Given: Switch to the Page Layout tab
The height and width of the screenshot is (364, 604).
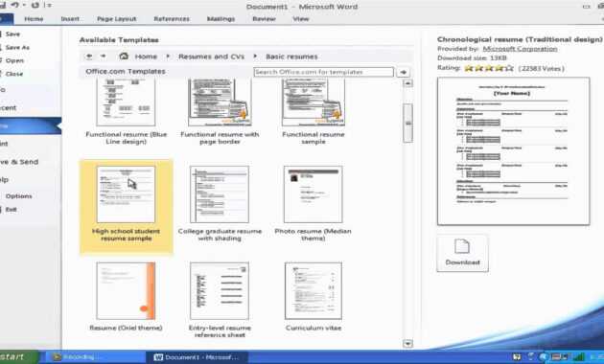Looking at the screenshot, I should tap(117, 19).
